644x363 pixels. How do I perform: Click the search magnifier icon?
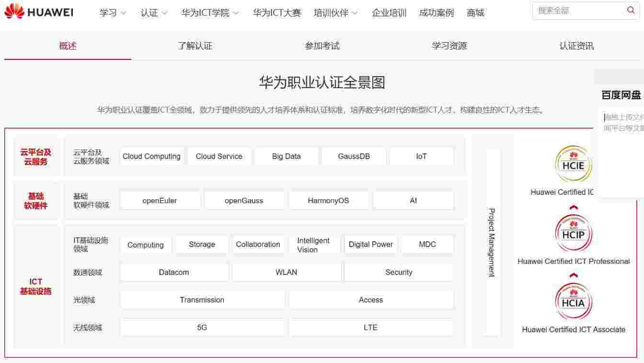click(631, 11)
